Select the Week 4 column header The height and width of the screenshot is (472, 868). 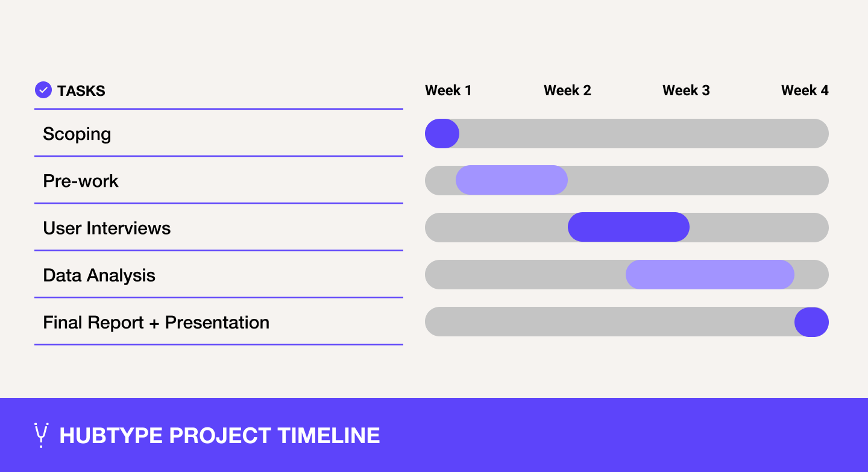[x=805, y=90]
